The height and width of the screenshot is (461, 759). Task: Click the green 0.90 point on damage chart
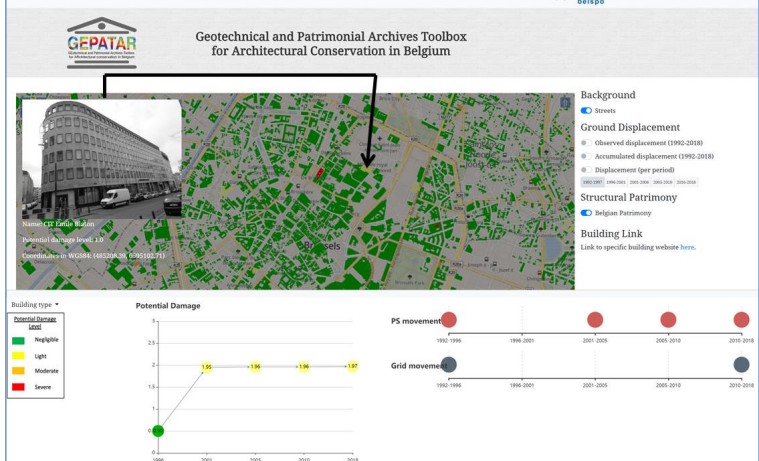[x=158, y=431]
